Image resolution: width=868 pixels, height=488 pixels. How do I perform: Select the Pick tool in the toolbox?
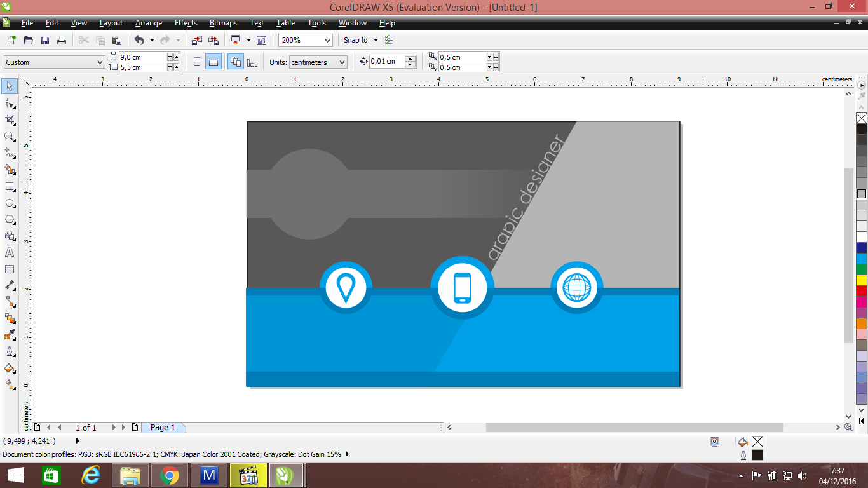[x=10, y=86]
